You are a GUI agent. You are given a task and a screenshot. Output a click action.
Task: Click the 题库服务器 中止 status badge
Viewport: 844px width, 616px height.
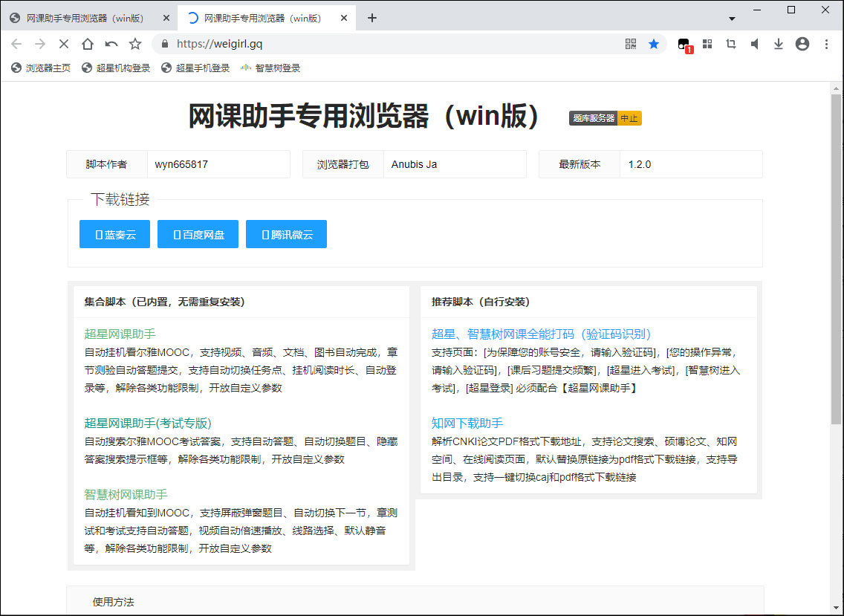[605, 118]
